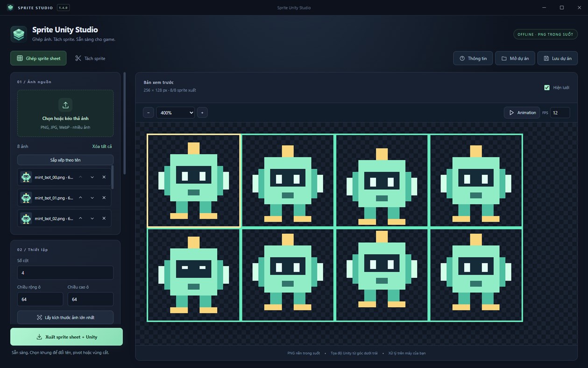Image resolution: width=588 pixels, height=368 pixels.
Task: Click the Chiều cao ô field
Action: (91, 299)
